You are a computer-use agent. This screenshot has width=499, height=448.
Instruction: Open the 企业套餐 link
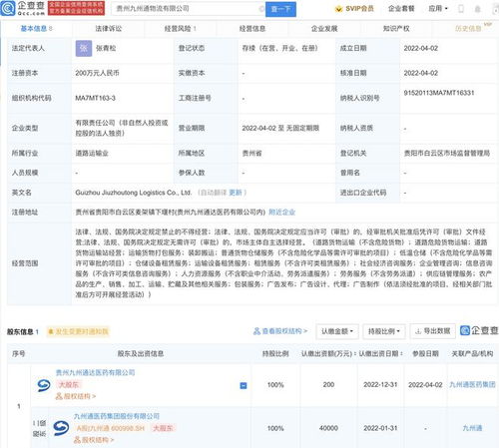click(x=401, y=9)
